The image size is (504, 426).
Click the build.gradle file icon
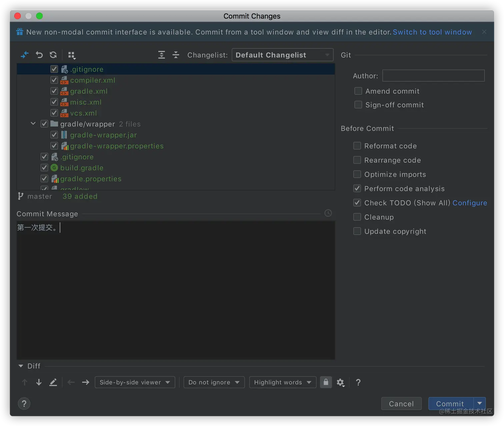pyautogui.click(x=54, y=168)
